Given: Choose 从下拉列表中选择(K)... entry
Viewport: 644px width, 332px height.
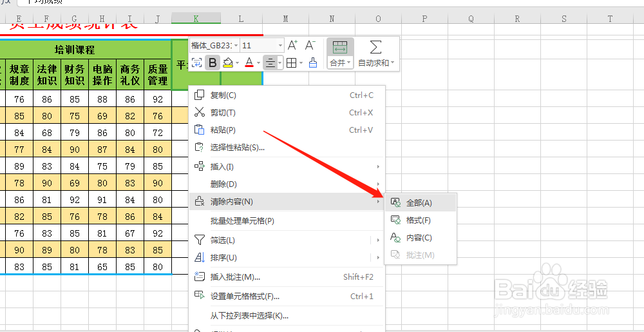Looking at the screenshot, I should [x=287, y=316].
